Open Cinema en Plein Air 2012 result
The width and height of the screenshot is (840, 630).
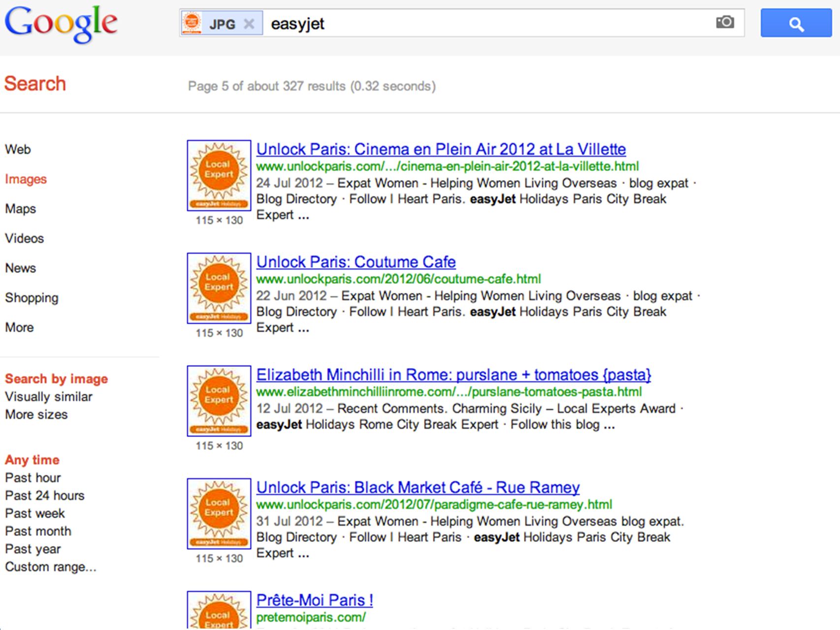(x=441, y=149)
